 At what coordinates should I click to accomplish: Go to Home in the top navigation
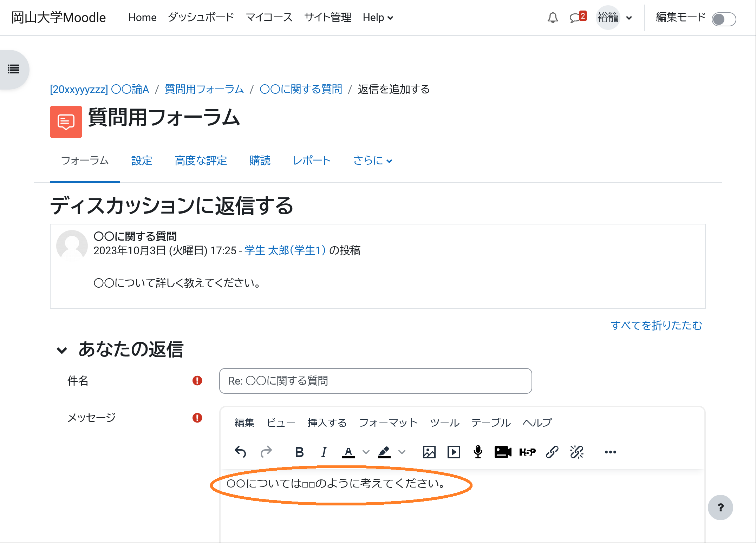[x=142, y=17]
